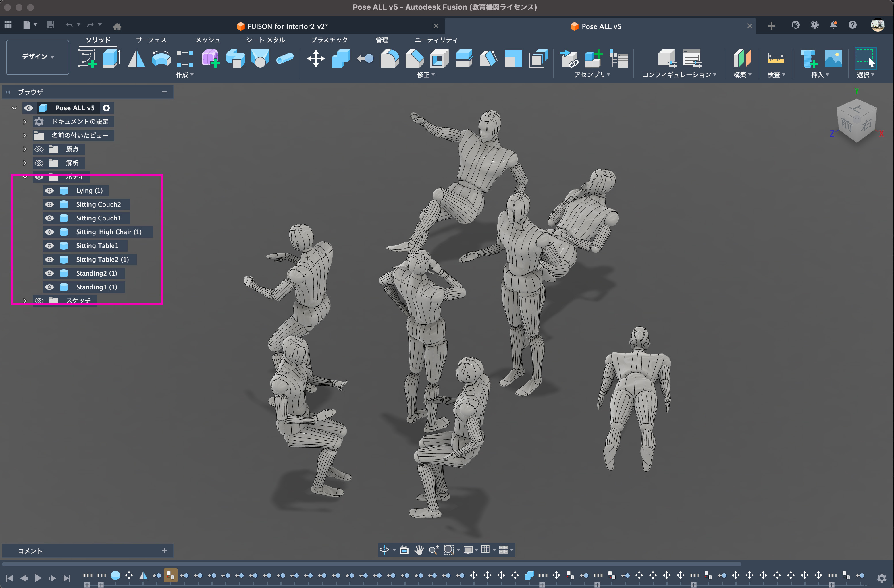Open the Measure inspect tool
This screenshot has width=894, height=588.
click(776, 59)
